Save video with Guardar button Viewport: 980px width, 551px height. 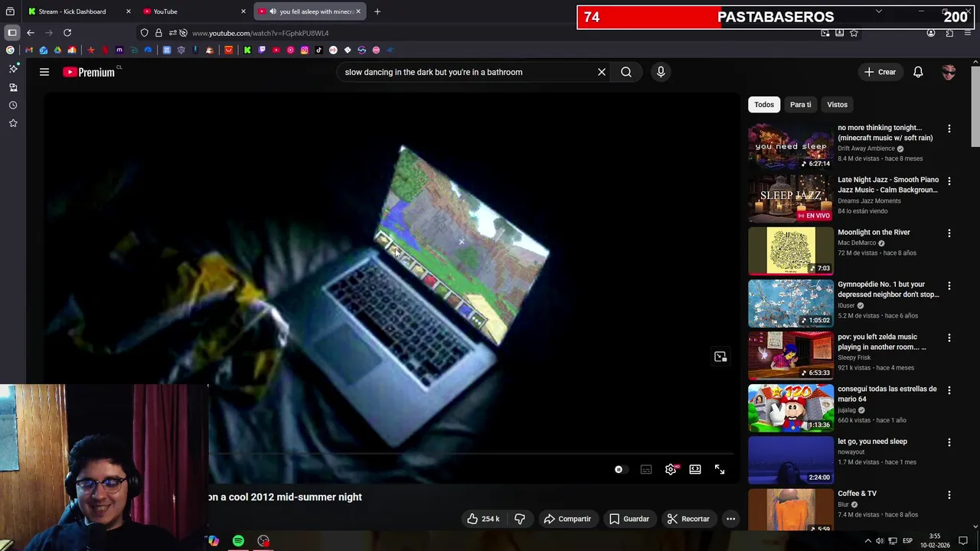pos(629,519)
